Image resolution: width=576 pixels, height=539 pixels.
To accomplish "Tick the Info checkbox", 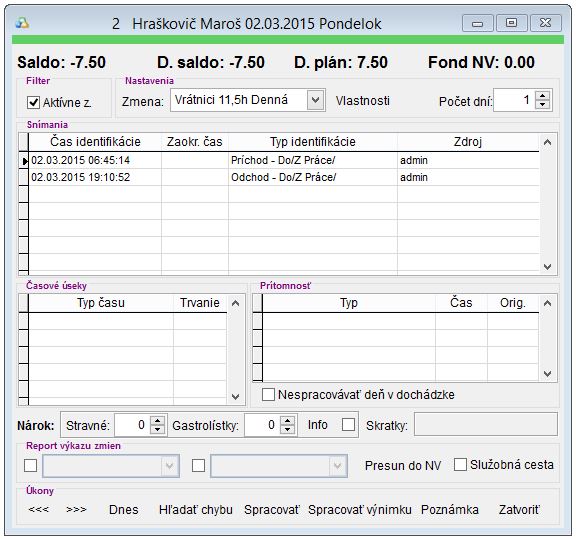I will coord(348,425).
